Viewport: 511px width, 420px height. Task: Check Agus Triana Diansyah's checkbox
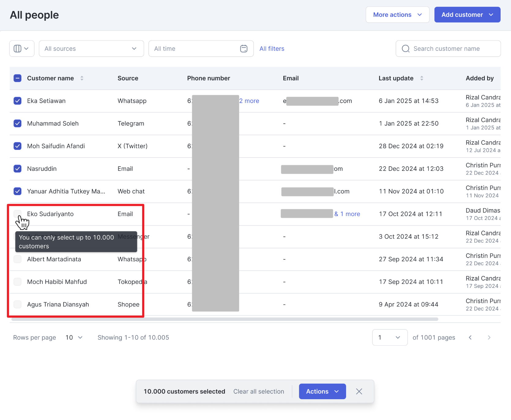click(x=17, y=304)
